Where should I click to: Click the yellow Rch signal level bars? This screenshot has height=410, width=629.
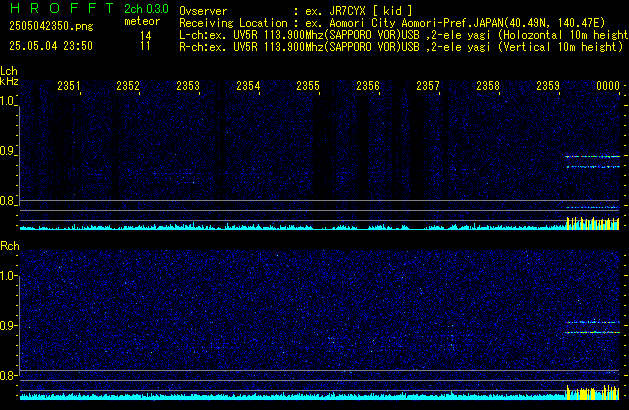[592, 392]
